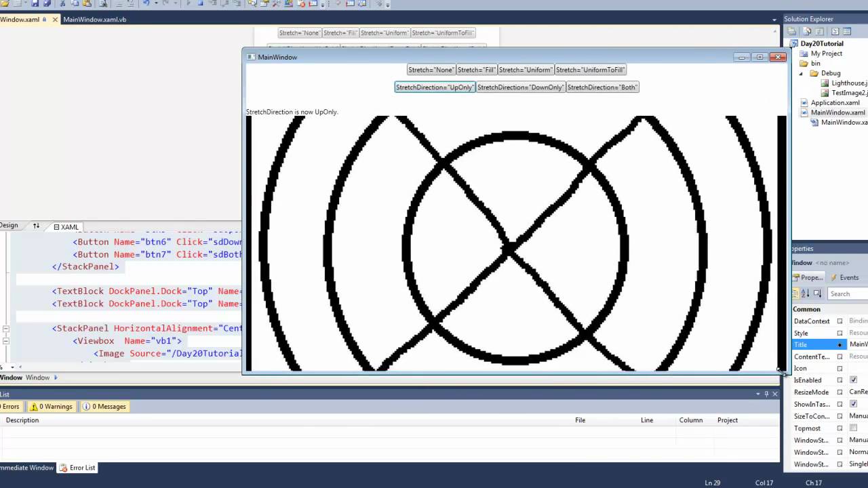Open the Events tab in Properties
This screenshot has width=868, height=488.
(x=844, y=277)
